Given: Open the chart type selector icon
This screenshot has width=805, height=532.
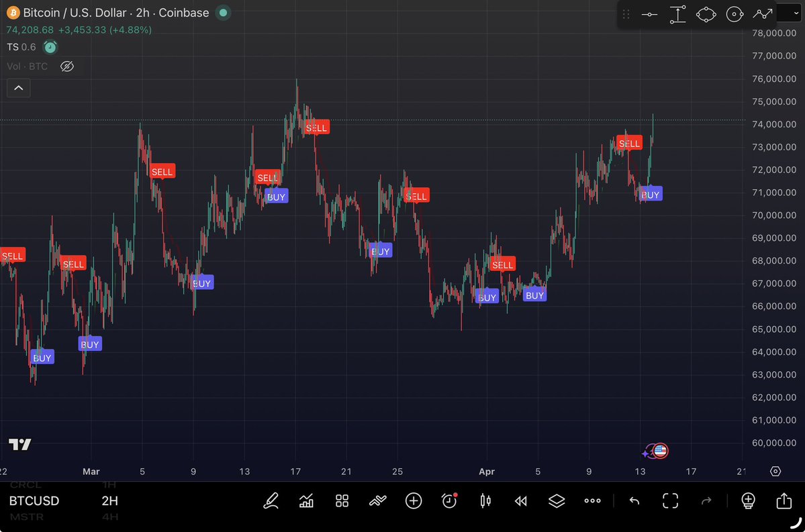Looking at the screenshot, I should [307, 500].
